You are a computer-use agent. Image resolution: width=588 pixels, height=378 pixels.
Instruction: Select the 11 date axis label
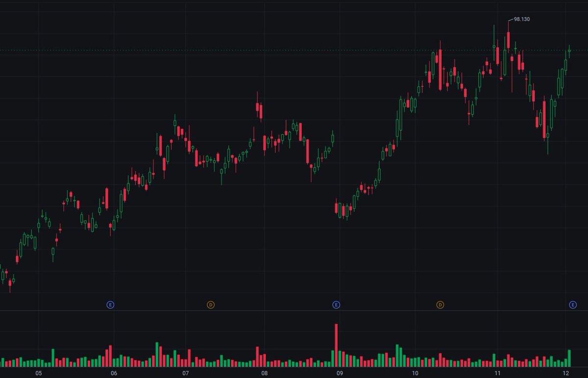coord(496,373)
